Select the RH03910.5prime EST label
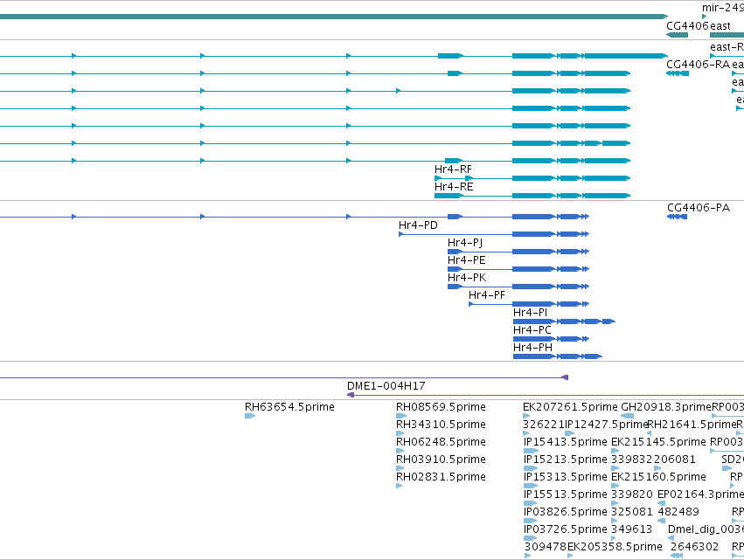The height and width of the screenshot is (560, 744). (441, 460)
